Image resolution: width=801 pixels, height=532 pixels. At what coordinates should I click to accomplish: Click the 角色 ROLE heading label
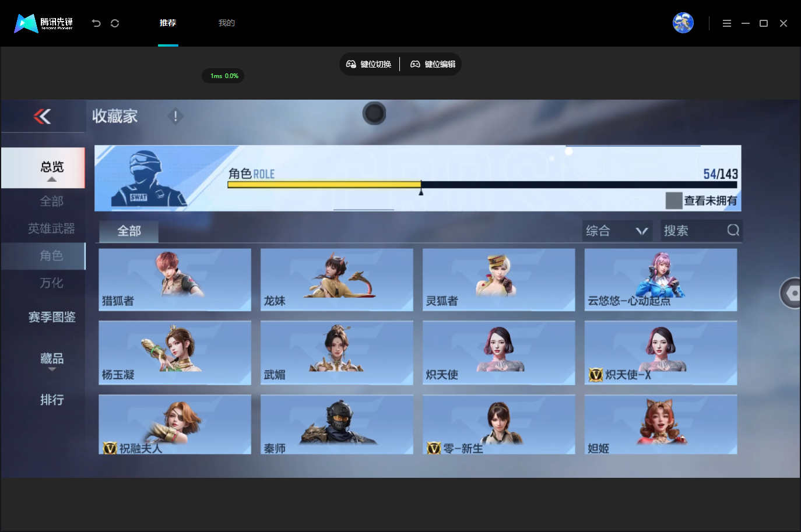251,174
